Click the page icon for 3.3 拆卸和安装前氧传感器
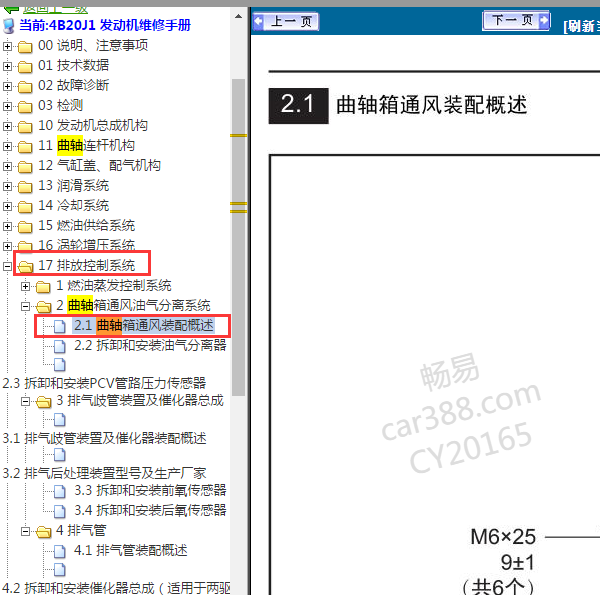This screenshot has height=595, width=600. [60, 491]
